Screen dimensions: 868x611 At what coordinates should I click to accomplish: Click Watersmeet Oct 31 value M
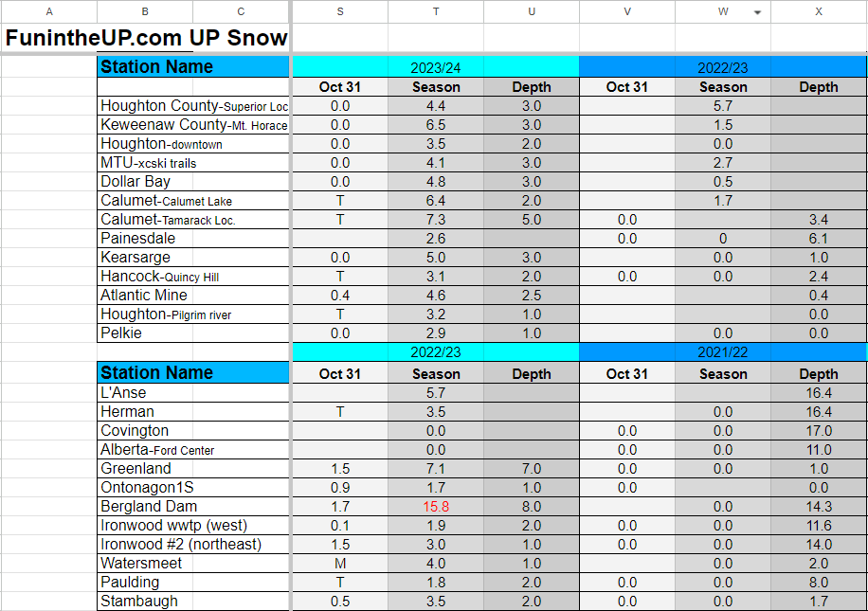pos(340,563)
